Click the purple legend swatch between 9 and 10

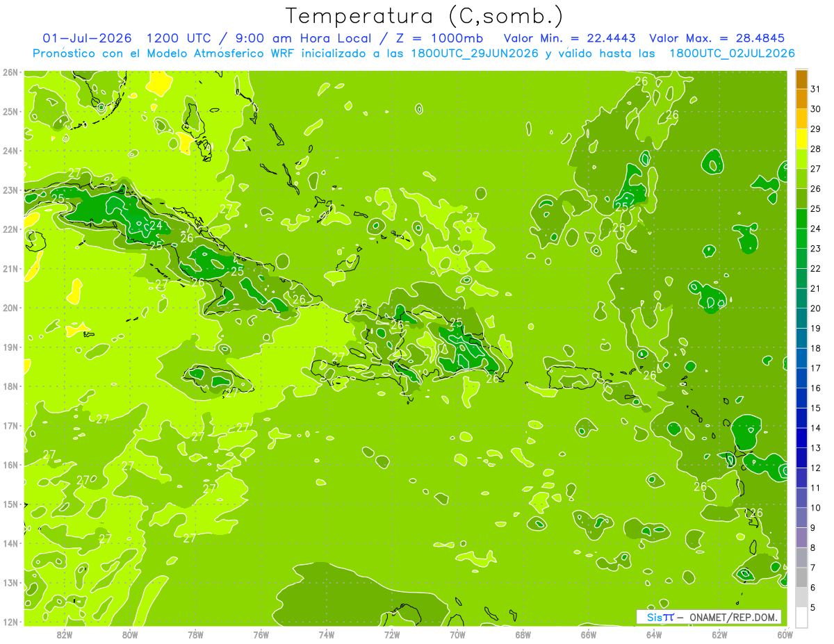[801, 518]
